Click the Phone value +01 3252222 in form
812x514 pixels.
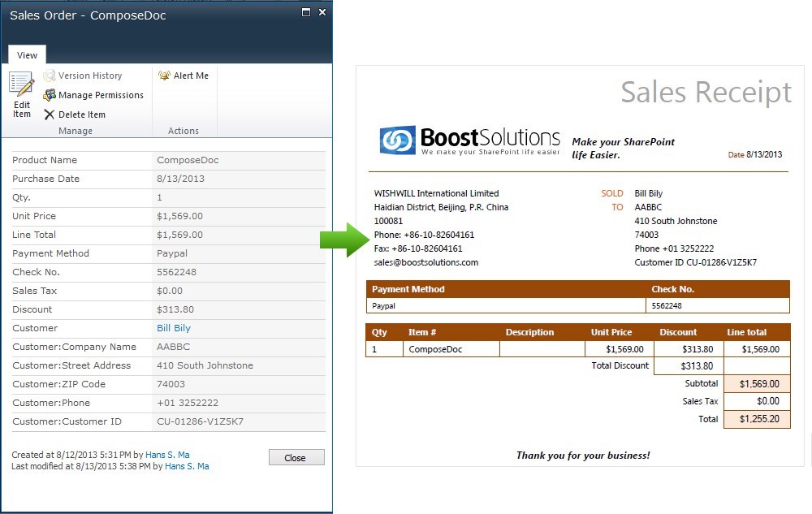[188, 402]
